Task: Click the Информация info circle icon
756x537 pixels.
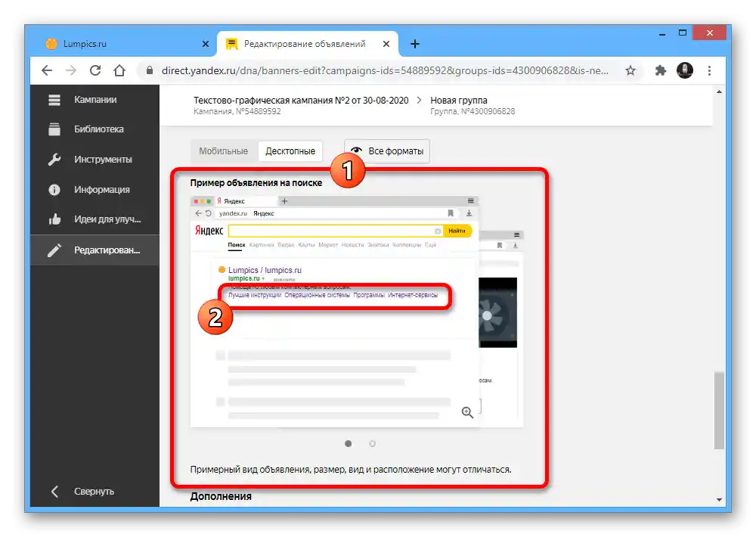Action: 54,190
